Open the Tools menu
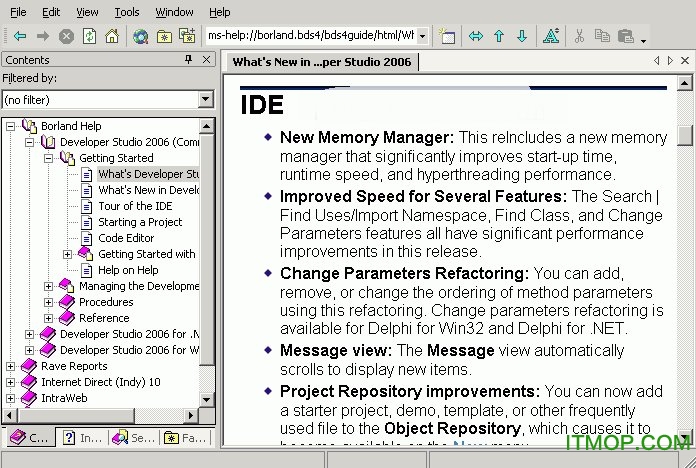 coord(127,12)
